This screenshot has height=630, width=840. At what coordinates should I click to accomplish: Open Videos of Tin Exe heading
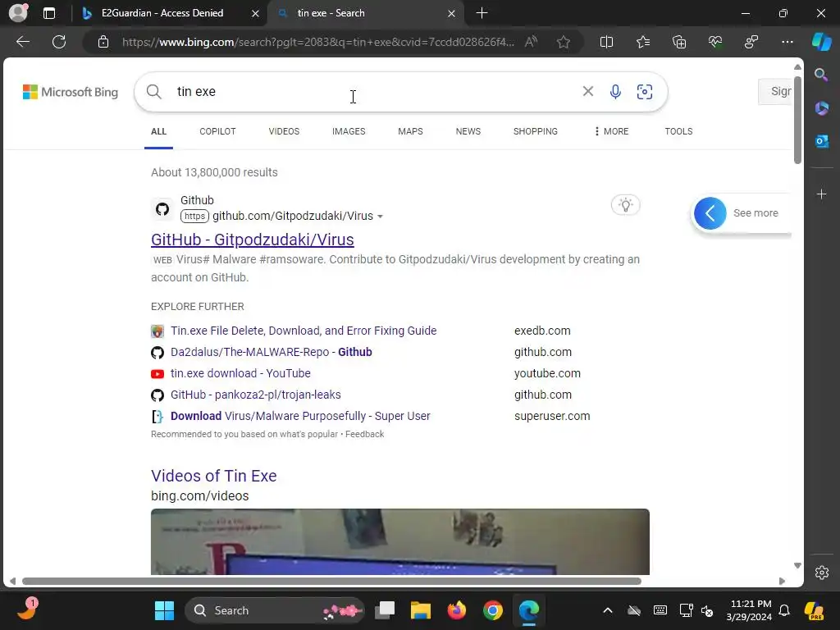pyautogui.click(x=214, y=476)
